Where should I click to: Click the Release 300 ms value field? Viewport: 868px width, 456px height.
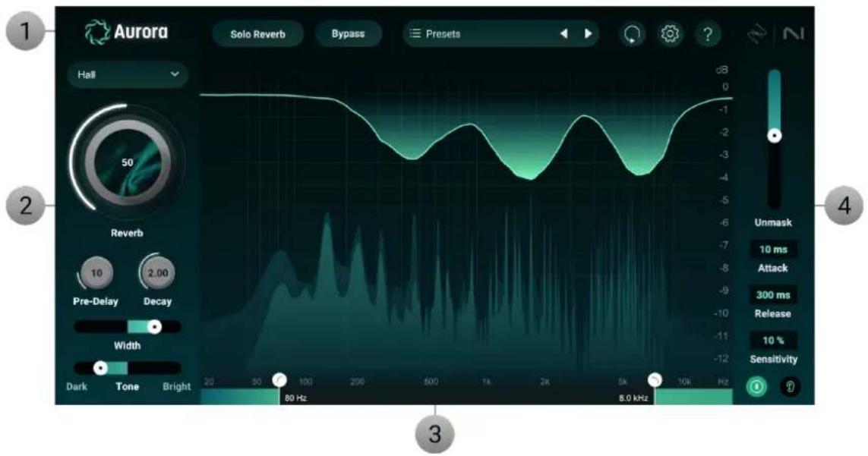click(773, 295)
